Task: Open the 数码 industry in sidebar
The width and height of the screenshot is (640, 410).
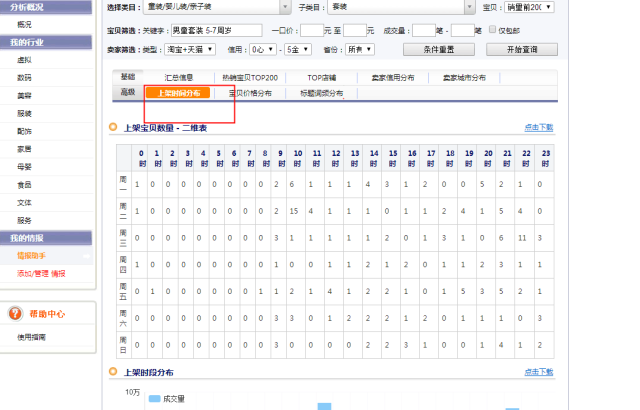Action: (24, 78)
